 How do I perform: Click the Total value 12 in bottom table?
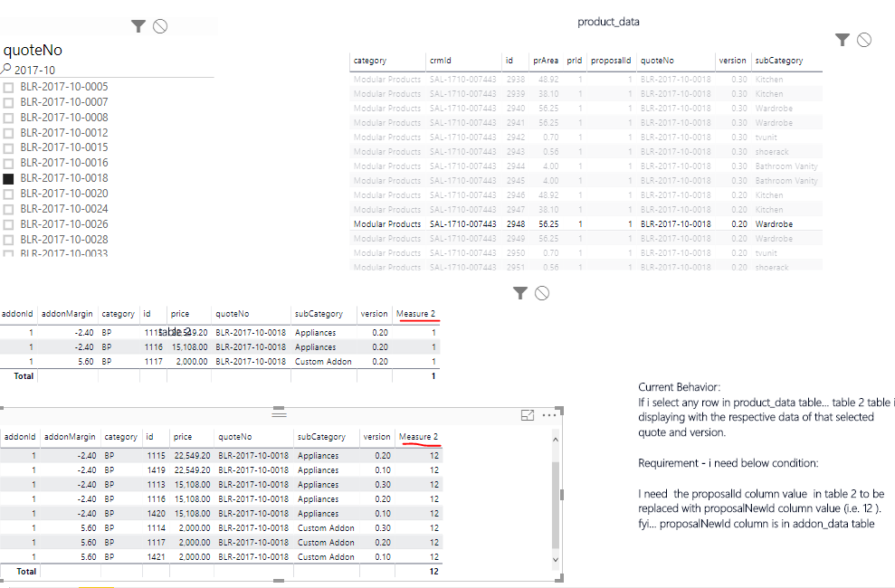pos(433,572)
